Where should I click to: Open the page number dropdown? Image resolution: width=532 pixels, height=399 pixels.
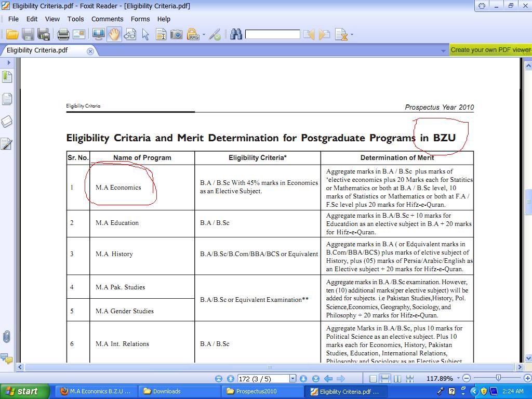coord(292,379)
